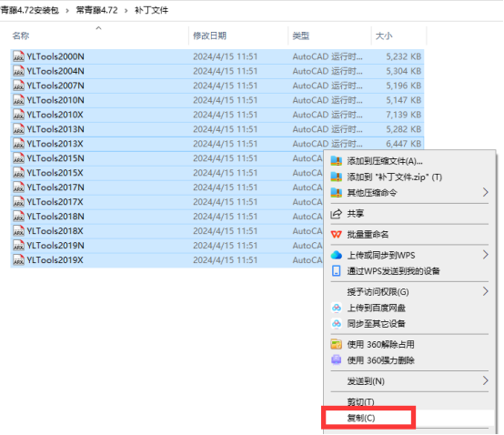This screenshot has width=504, height=435.
Task: Expand the 授予访问权限(G) submenu arrow
Action: 486,291
